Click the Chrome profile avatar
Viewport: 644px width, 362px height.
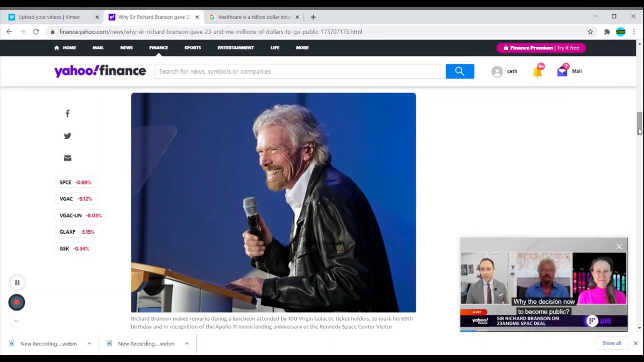click(621, 32)
